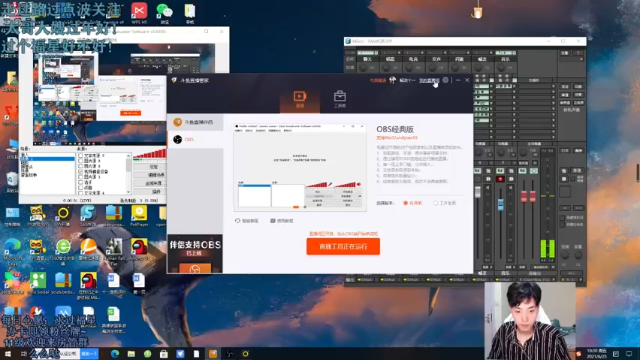Open Edge from the taskbar

pyautogui.click(x=115, y=354)
